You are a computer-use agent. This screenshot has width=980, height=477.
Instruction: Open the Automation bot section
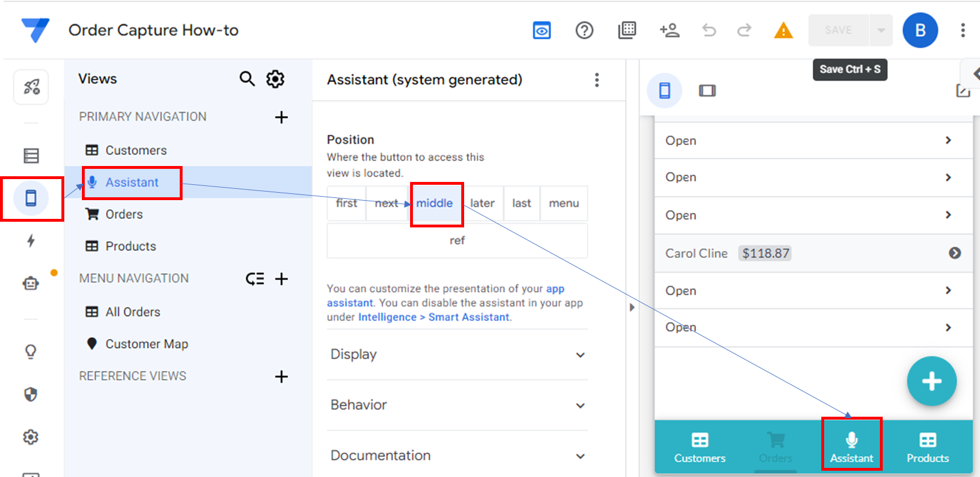tap(31, 283)
